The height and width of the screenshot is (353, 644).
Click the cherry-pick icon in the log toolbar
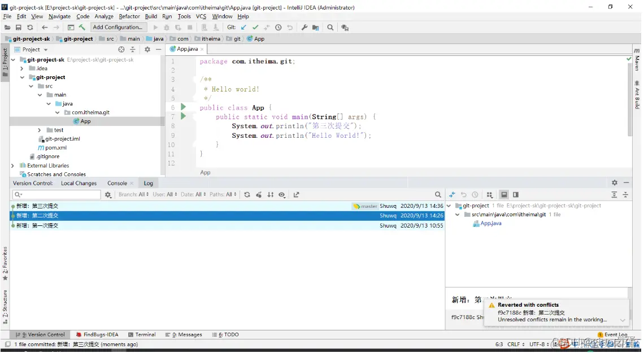259,195
